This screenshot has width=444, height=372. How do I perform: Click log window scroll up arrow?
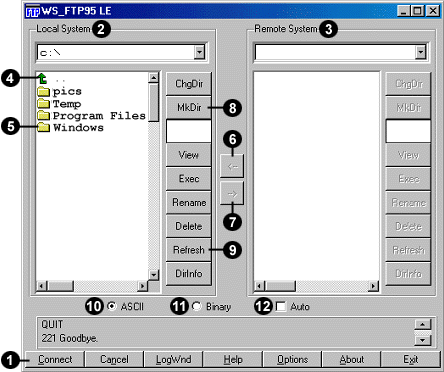coord(423,324)
